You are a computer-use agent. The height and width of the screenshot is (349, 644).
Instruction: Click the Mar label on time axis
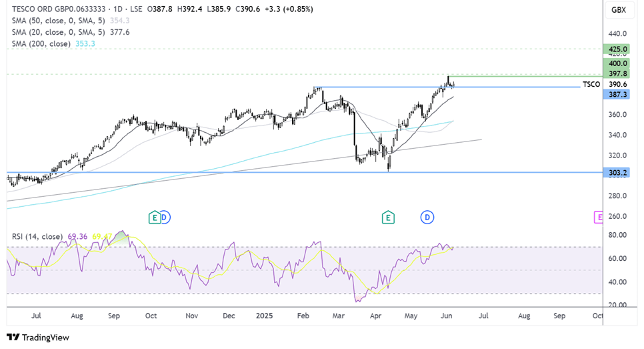click(339, 316)
